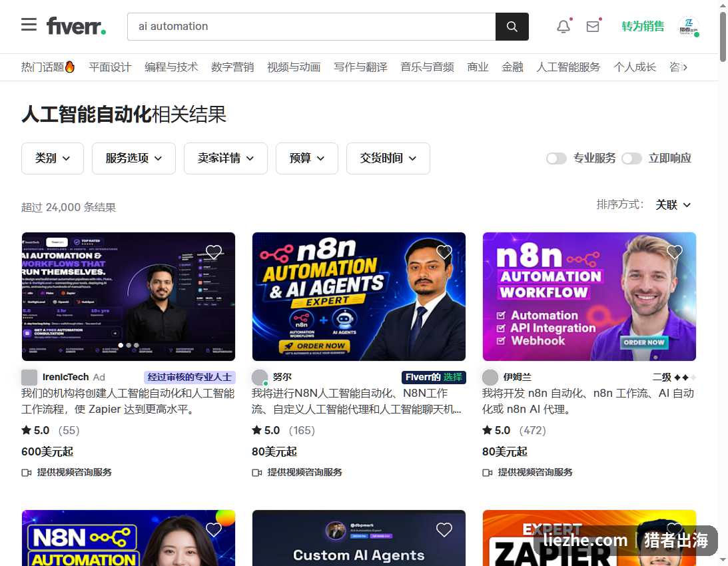Expand the 交货时间 filter dropdown
The width and height of the screenshot is (728, 566).
(x=388, y=158)
